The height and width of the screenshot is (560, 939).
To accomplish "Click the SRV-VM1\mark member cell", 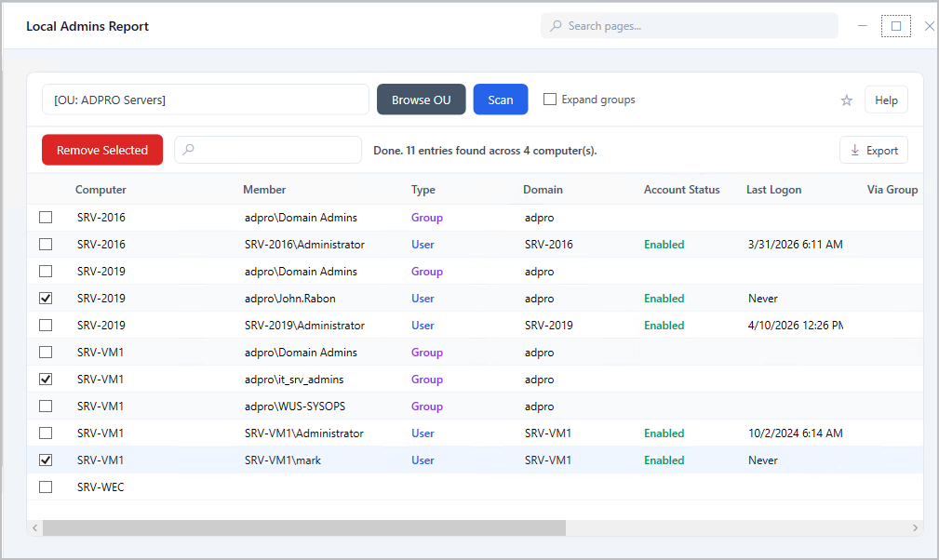I will [x=283, y=460].
